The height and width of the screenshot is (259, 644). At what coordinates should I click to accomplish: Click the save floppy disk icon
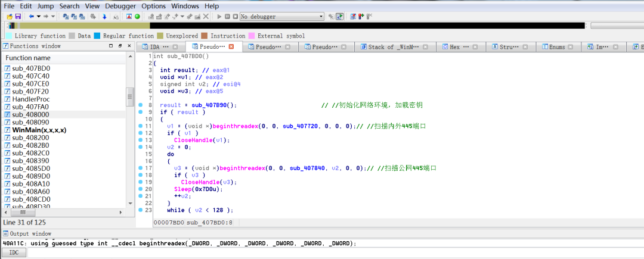18,16
